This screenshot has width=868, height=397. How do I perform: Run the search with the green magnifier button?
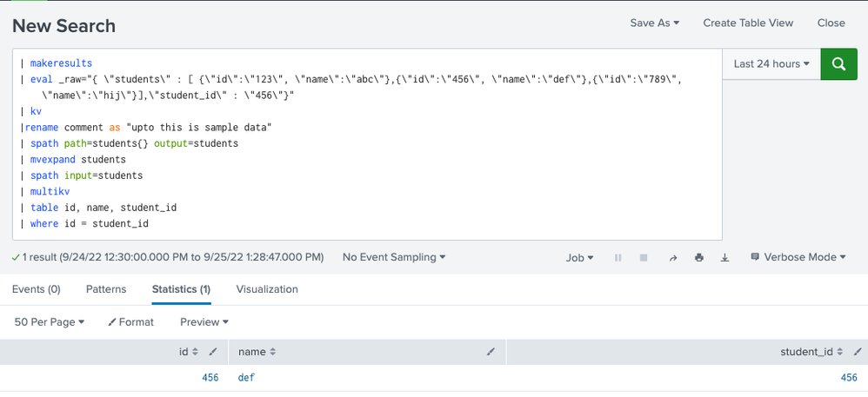coord(838,64)
